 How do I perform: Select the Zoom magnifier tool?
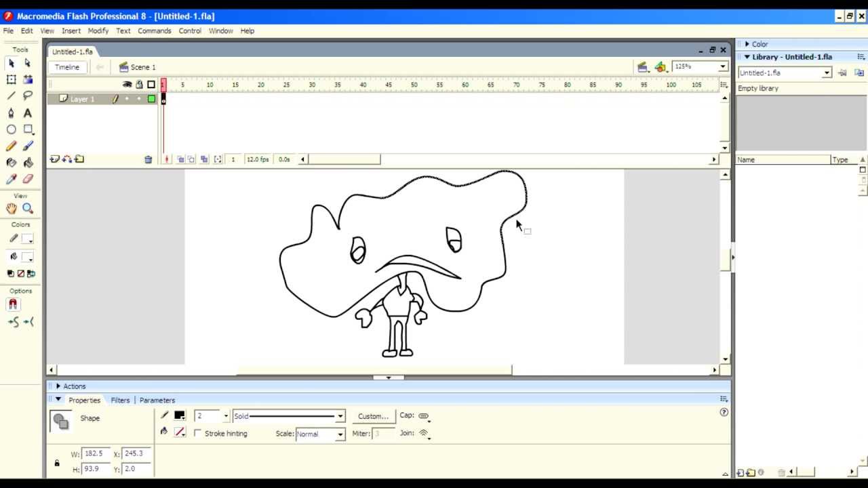coord(28,209)
